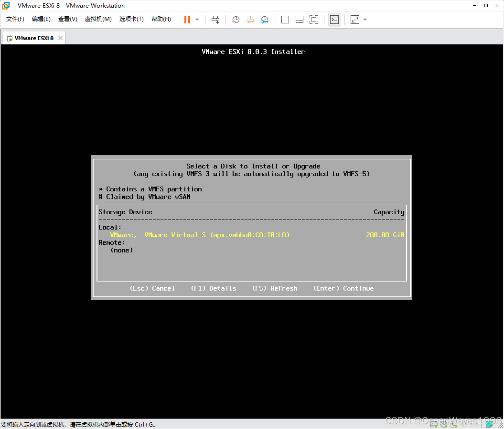The image size is (504, 429).
Task: Switch to the VMware ESXi 8 tab
Action: 34,38
